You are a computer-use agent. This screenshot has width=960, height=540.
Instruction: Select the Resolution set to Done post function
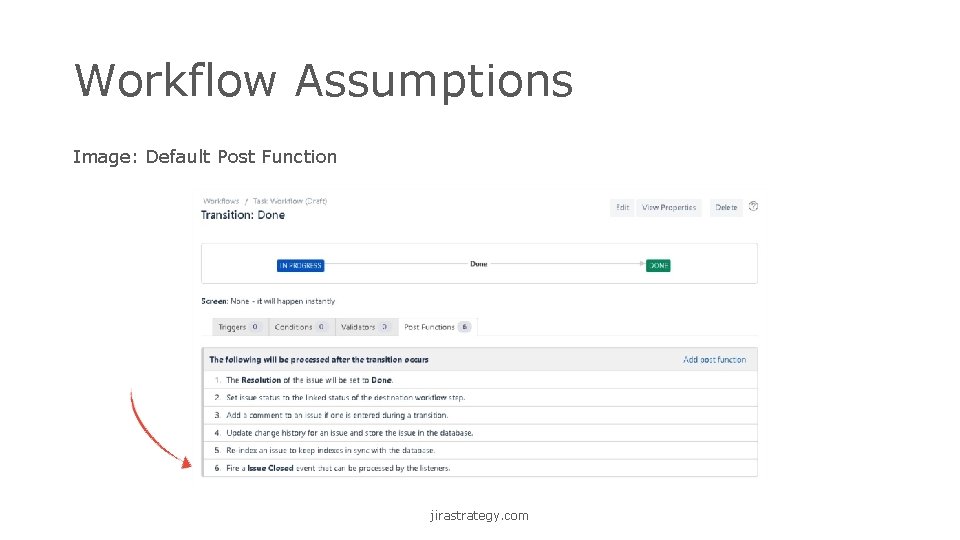tap(309, 380)
